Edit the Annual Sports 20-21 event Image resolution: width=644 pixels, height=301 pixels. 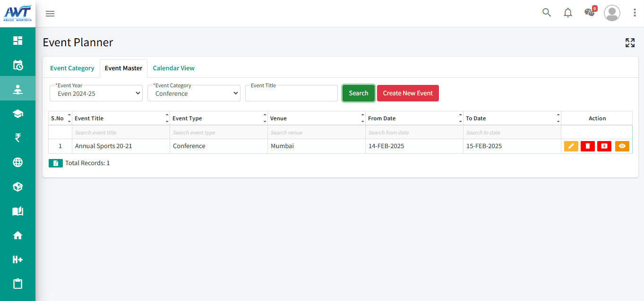571,146
